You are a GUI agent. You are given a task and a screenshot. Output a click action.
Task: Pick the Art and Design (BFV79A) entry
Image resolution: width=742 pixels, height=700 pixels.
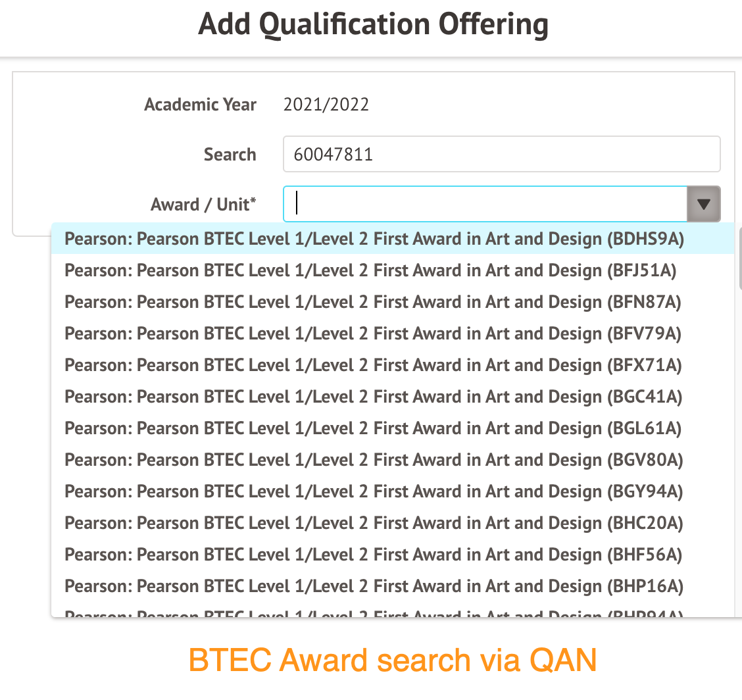[x=393, y=334]
